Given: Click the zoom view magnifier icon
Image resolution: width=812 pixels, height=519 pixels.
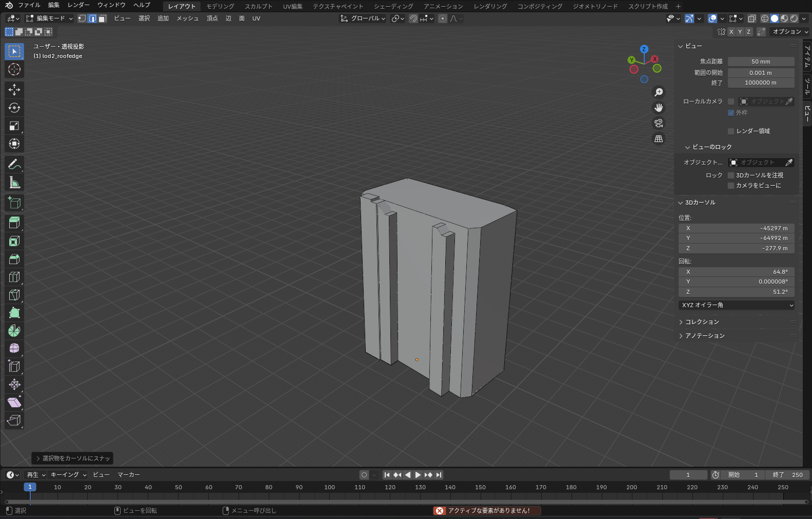Looking at the screenshot, I should click(x=659, y=92).
